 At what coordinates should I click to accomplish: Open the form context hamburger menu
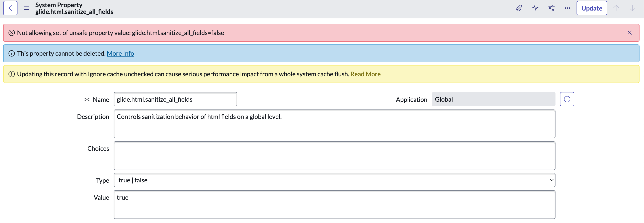(x=26, y=8)
